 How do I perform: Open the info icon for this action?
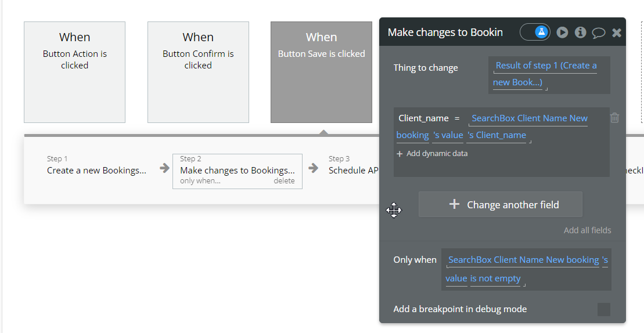(x=580, y=32)
